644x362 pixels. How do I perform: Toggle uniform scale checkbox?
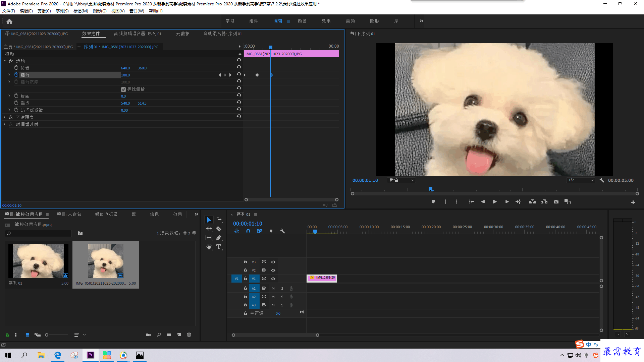click(123, 89)
